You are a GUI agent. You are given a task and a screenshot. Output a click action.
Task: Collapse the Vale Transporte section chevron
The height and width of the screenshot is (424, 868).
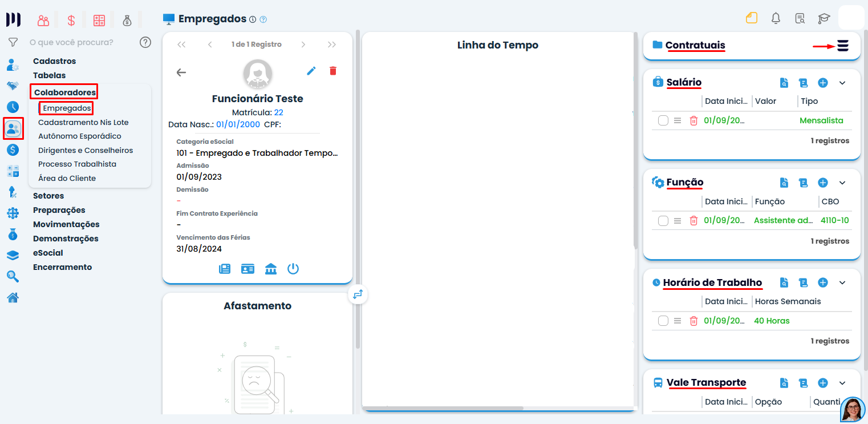pos(842,383)
